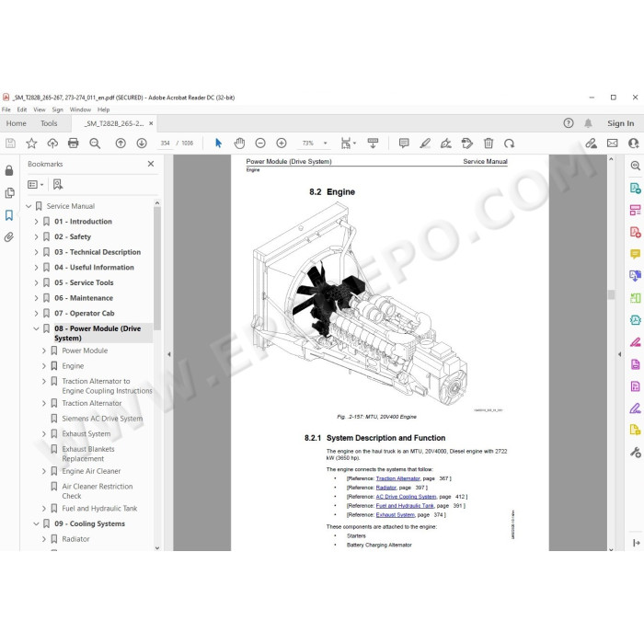The width and height of the screenshot is (644, 644).
Task: Expand 01 - Introduction bookmark
Action: [x=36, y=222]
